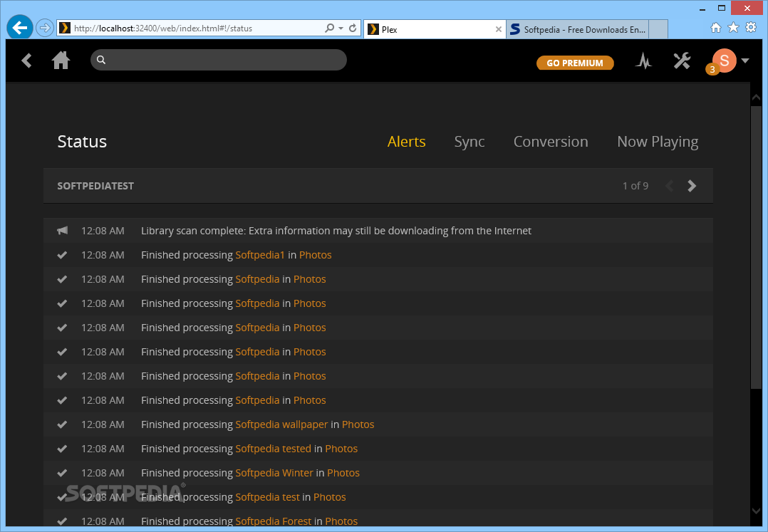Click the search magnifier in Plex bar
Viewport: 768px width, 532px height.
101,60
